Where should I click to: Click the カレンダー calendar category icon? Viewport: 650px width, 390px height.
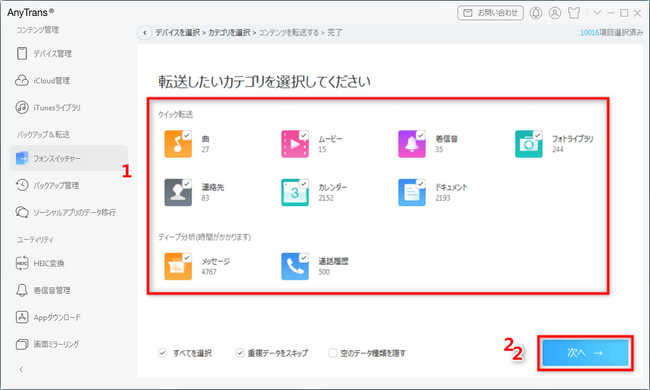295,192
